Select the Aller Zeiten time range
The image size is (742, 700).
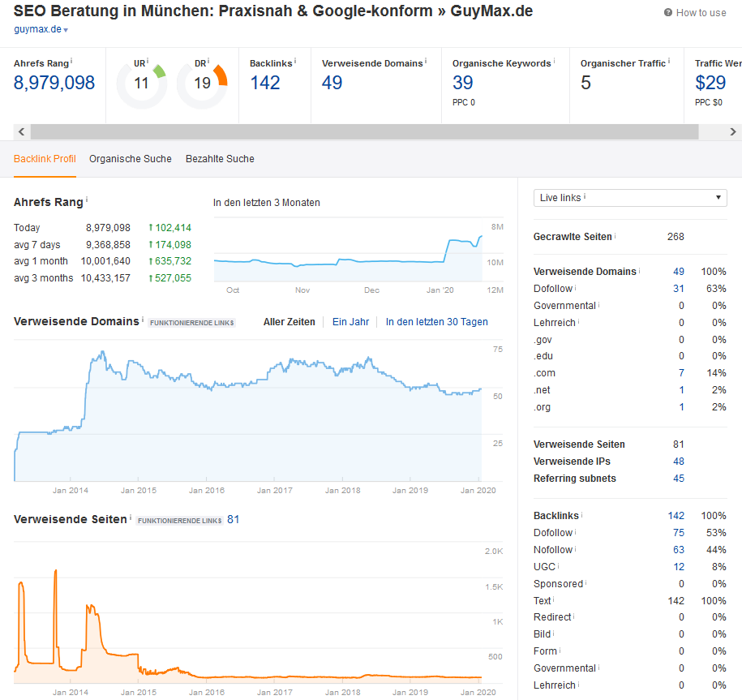290,322
